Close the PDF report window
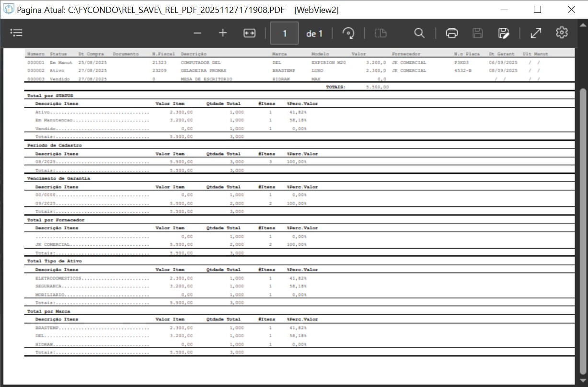Image resolution: width=588 pixels, height=387 pixels. click(571, 10)
